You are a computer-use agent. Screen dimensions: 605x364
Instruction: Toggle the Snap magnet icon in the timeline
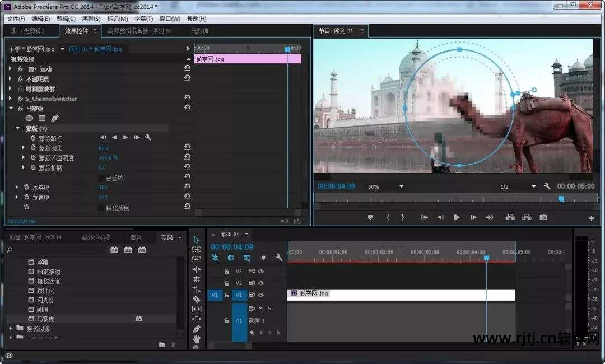(x=231, y=258)
